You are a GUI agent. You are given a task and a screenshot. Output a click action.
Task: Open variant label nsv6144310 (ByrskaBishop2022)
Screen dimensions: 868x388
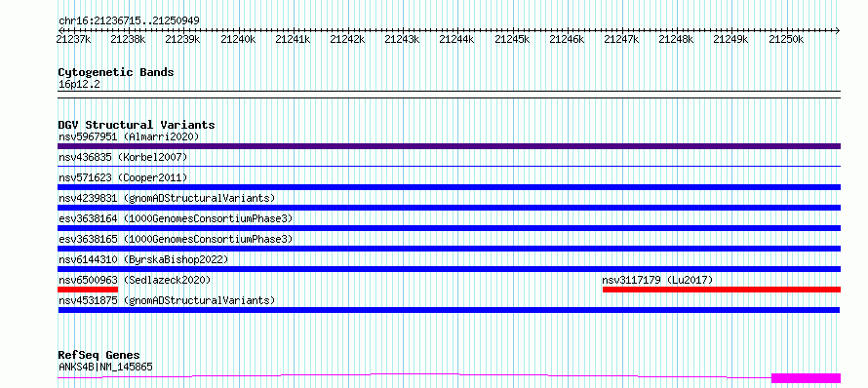142,259
